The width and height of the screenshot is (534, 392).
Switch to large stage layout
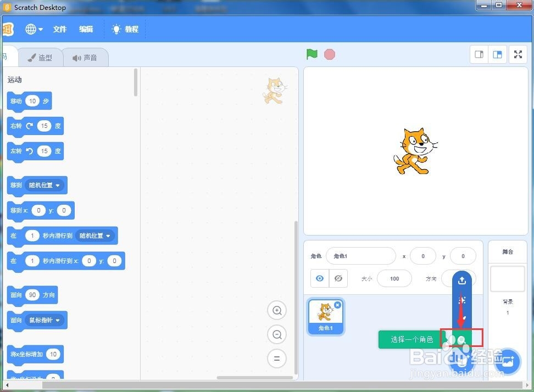coord(497,54)
